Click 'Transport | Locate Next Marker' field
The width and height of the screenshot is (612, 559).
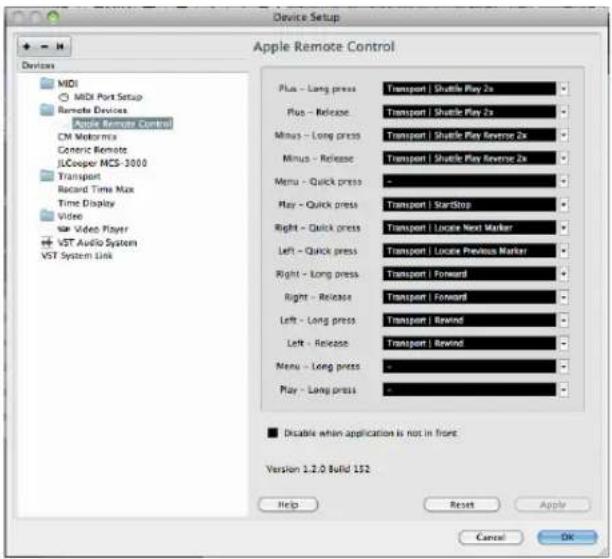point(469,228)
